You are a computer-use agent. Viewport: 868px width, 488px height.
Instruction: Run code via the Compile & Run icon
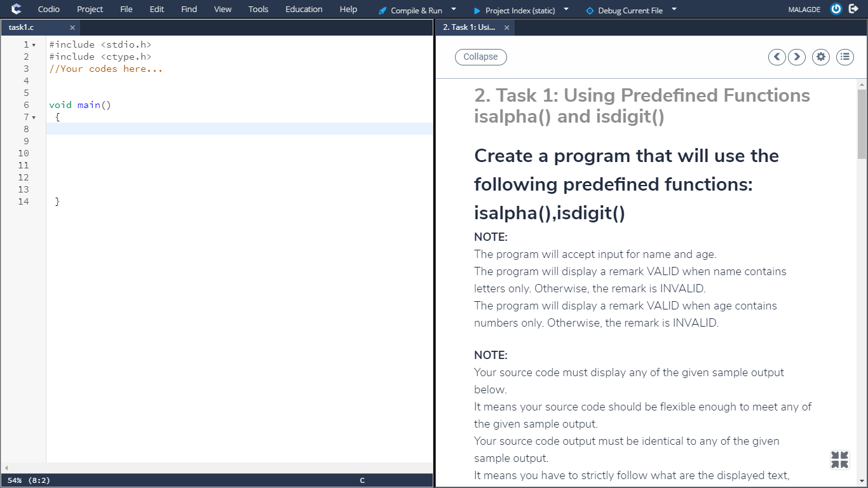point(382,10)
